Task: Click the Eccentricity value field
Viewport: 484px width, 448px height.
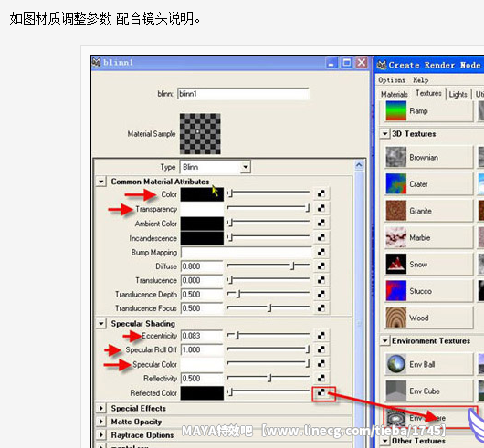Action: pyautogui.click(x=202, y=336)
